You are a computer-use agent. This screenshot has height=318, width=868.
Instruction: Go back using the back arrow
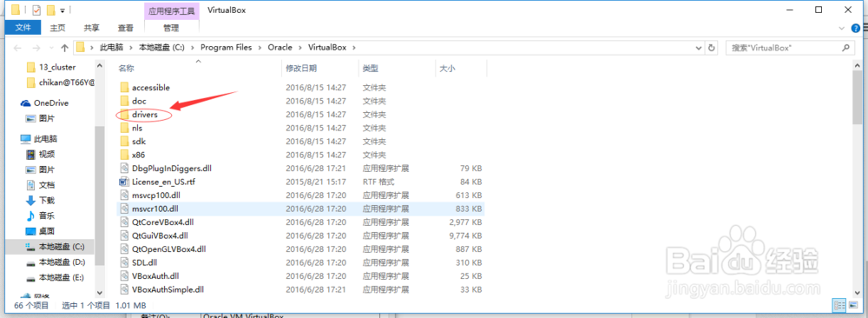pyautogui.click(x=17, y=48)
